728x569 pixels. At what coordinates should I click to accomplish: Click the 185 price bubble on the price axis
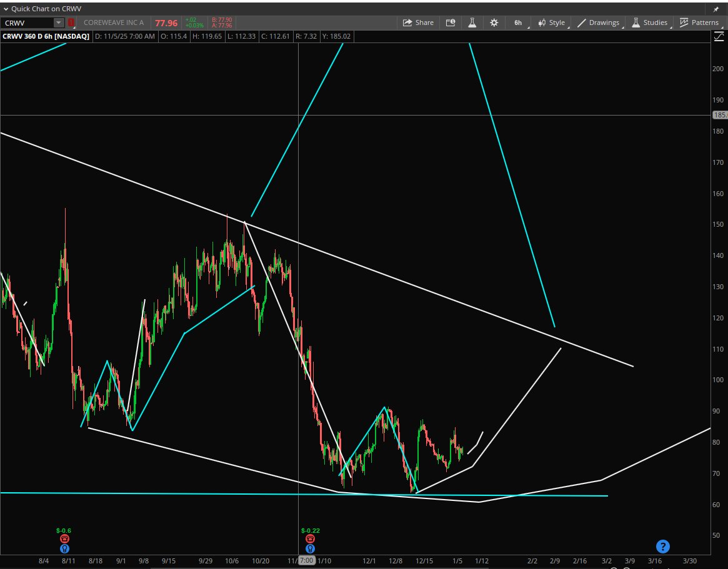[720, 115]
